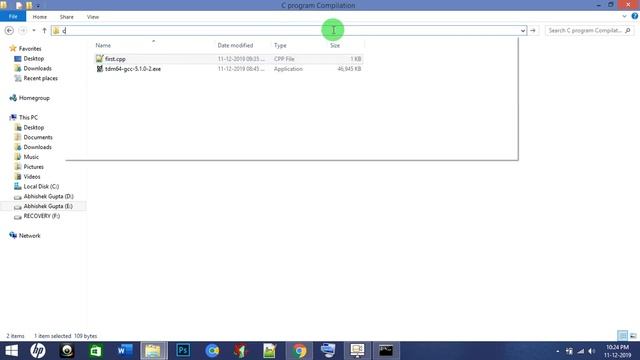
Task: Click the search magnifier icon
Action: pyautogui.click(x=628, y=31)
